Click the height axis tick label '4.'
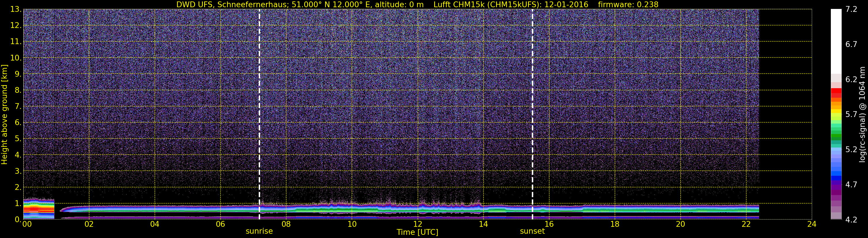This screenshot has height=238, width=868. pyautogui.click(x=18, y=155)
